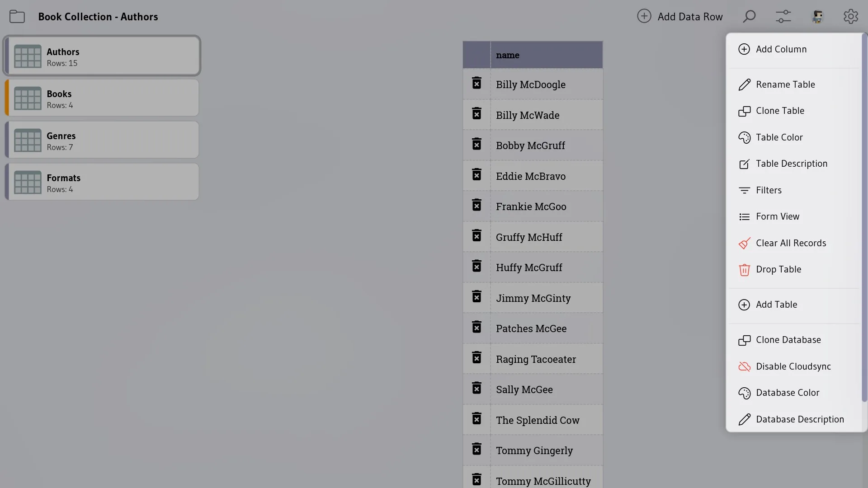Viewport: 868px width, 488px height.
Task: Open Filters from the menu
Action: click(x=794, y=190)
